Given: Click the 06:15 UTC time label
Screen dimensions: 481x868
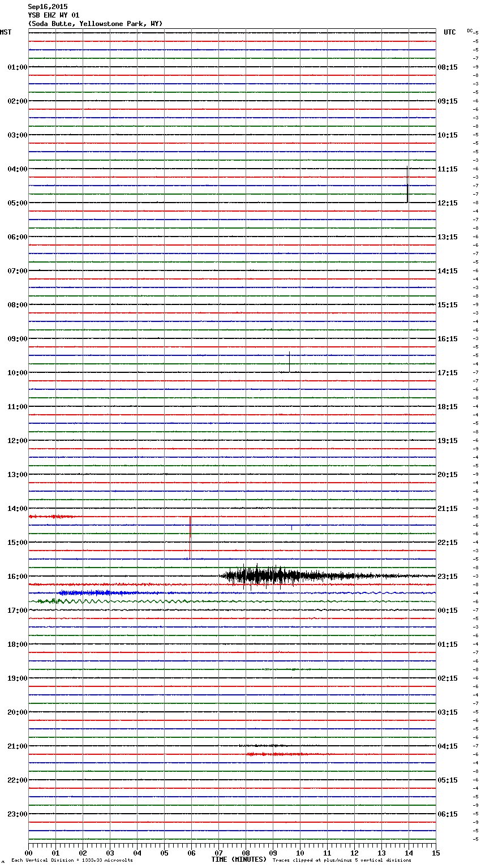Looking at the screenshot, I should pyautogui.click(x=448, y=814).
